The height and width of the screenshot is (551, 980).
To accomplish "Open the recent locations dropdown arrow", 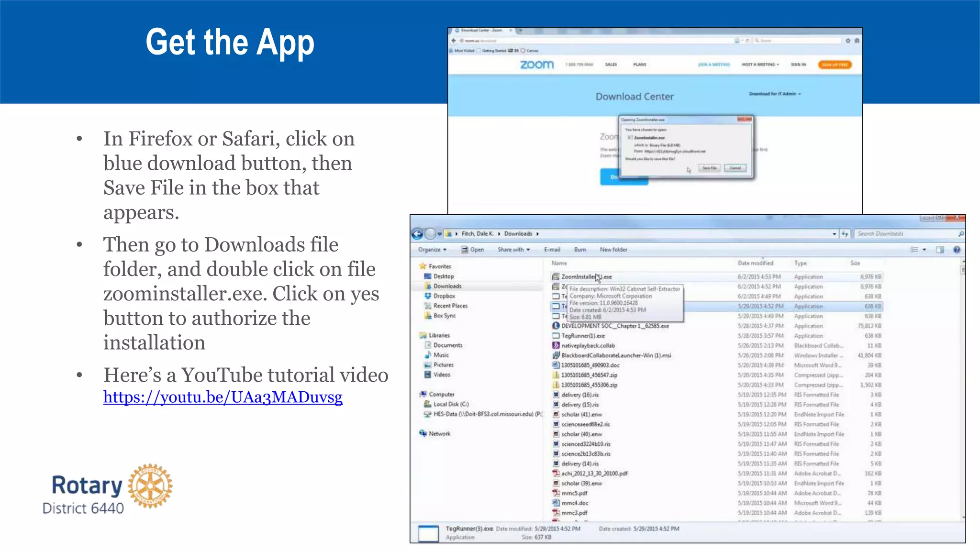I will click(439, 234).
